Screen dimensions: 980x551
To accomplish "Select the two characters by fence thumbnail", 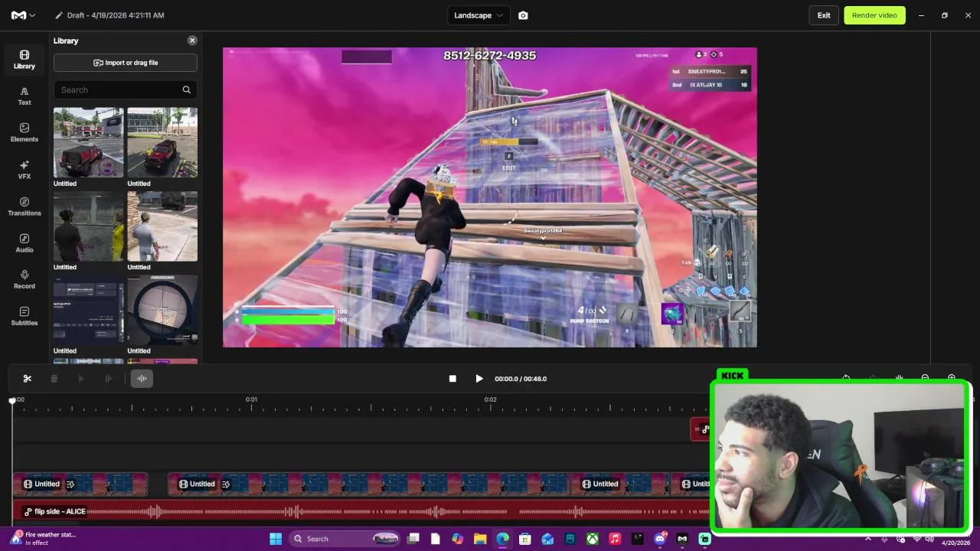I will (88, 226).
